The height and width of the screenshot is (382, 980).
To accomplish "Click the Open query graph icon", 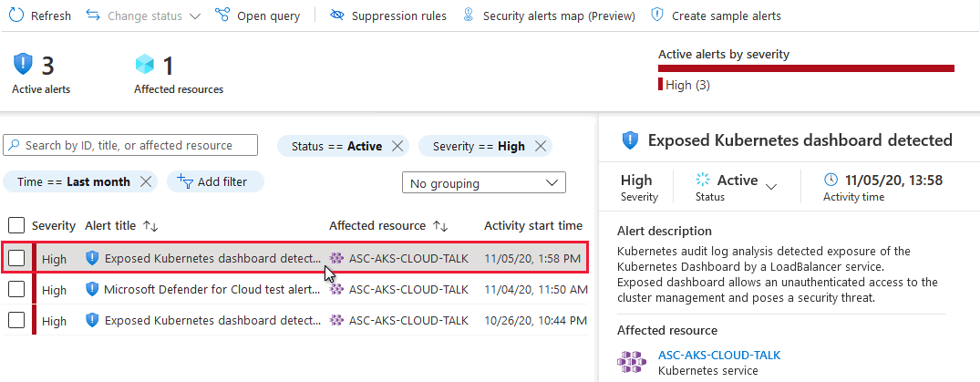I will pyautogui.click(x=222, y=15).
